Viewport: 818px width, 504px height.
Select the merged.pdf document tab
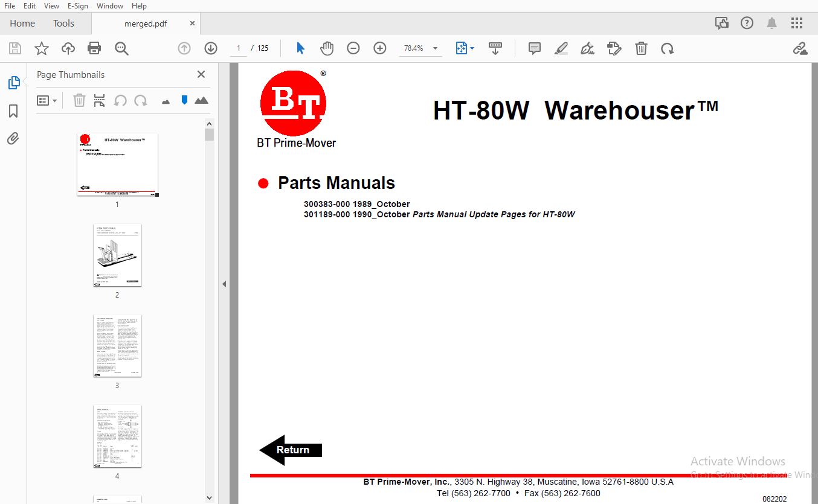pyautogui.click(x=146, y=24)
